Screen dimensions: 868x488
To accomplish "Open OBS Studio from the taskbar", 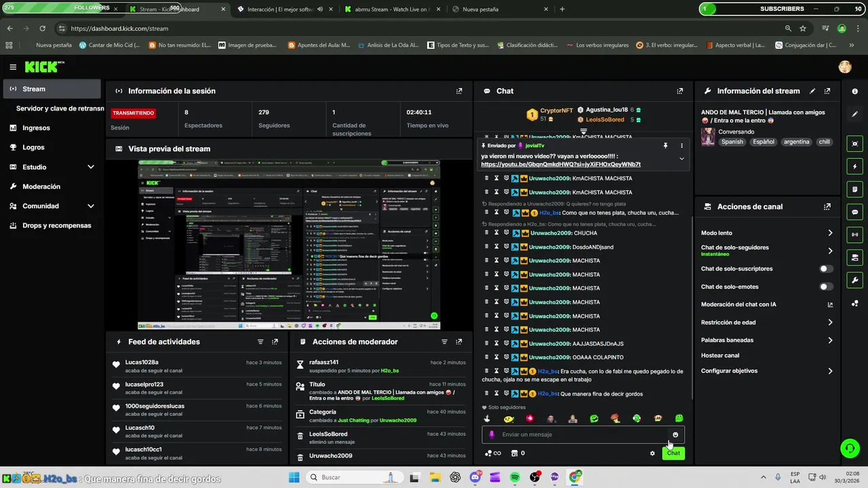I will click(x=535, y=477).
